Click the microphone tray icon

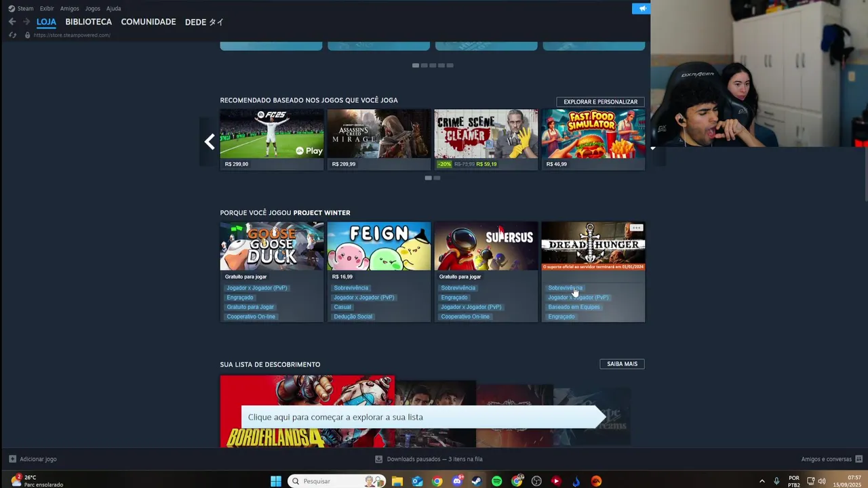[x=776, y=481]
